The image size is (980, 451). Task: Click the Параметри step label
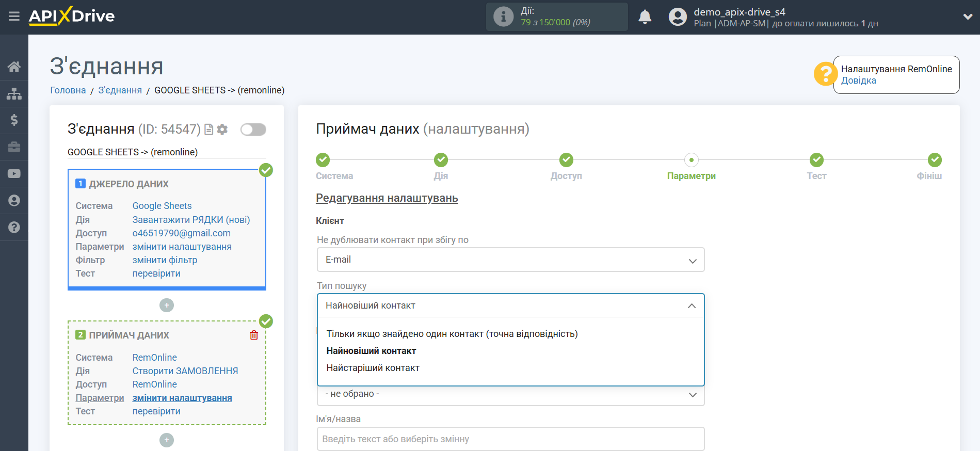tap(691, 176)
